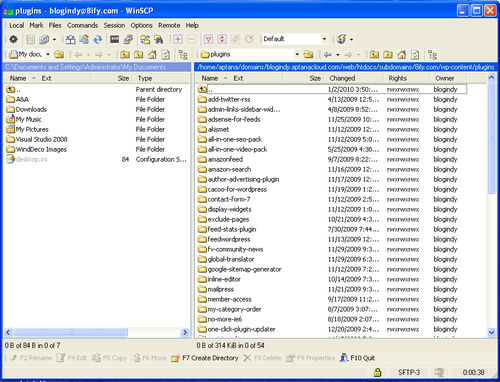Click local panel scroll right arrow

185,332
